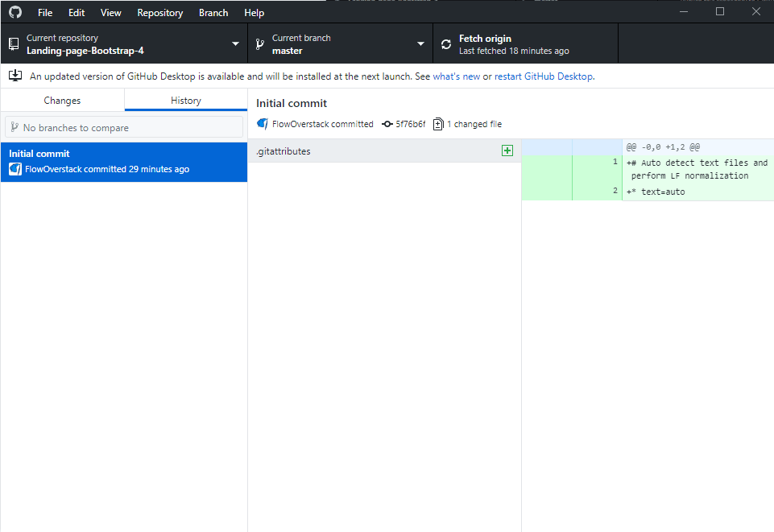
Task: Click the 1 changed file label
Action: (474, 124)
